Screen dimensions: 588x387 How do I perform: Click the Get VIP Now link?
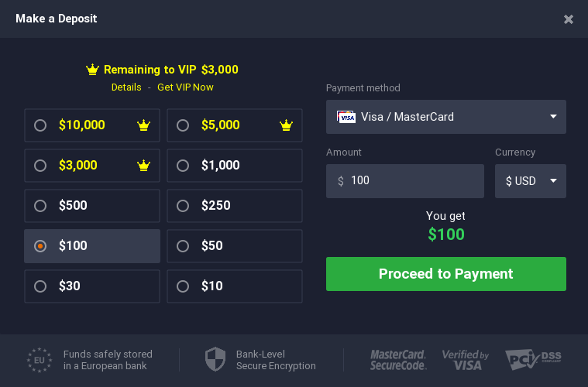point(185,87)
